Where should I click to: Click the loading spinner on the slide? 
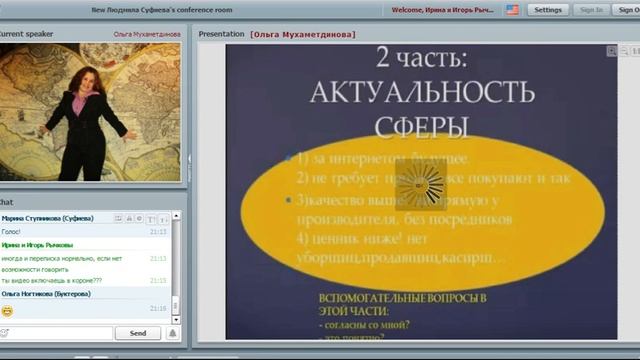(420, 185)
